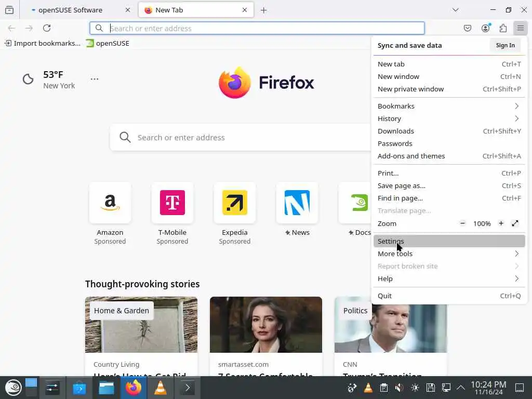Choose Print... from the menu
Screen dimensions: 532x399
[449, 174]
